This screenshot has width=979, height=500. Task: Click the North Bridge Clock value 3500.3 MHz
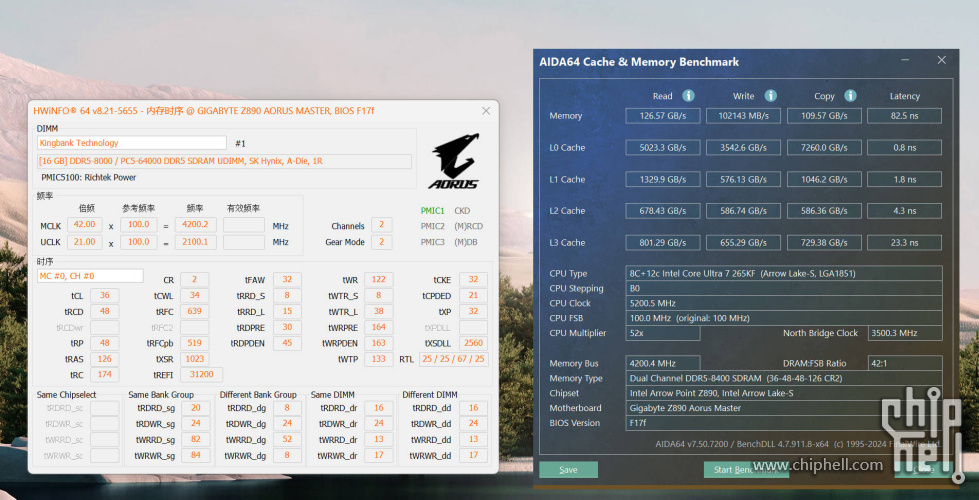click(x=905, y=333)
